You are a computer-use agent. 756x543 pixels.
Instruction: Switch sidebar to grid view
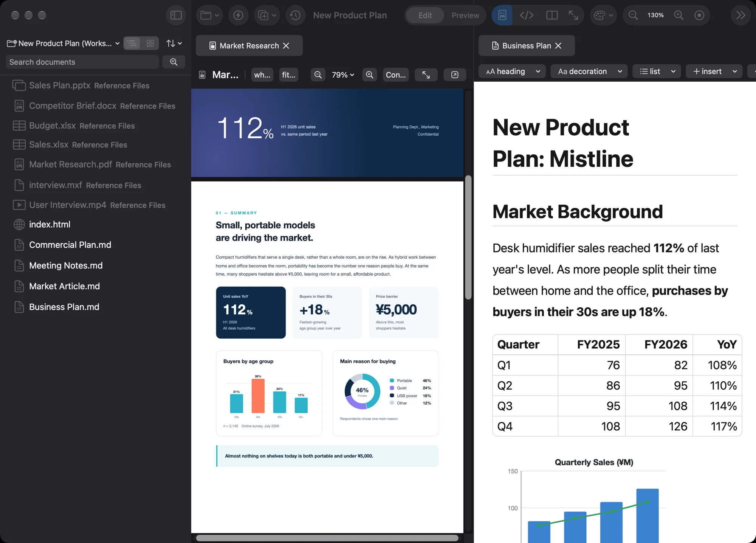coord(150,43)
